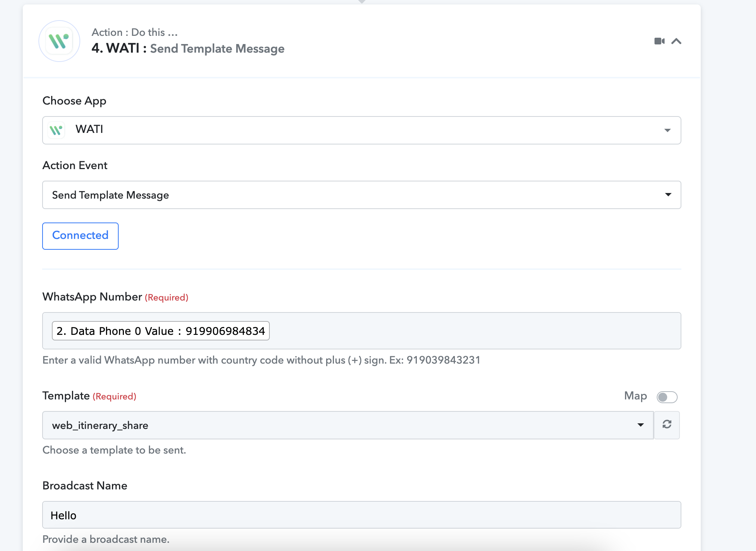Click the 'Action : Do this ...' label
Viewport: 756px width, 551px height.
(x=135, y=32)
